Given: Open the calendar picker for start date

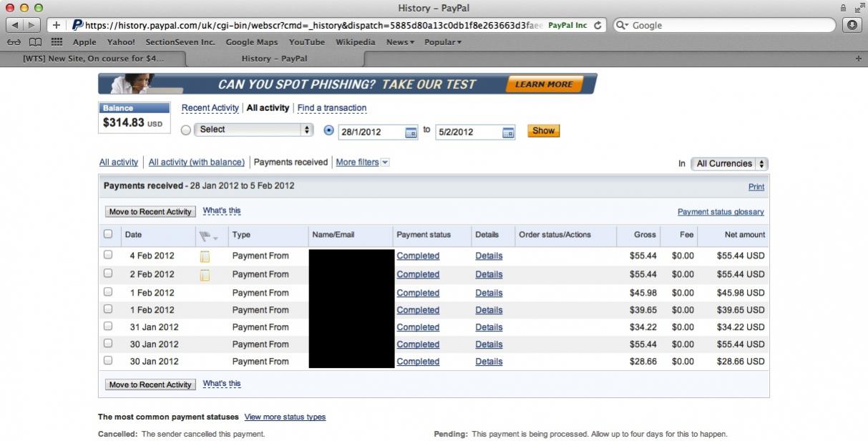Looking at the screenshot, I should (x=411, y=132).
